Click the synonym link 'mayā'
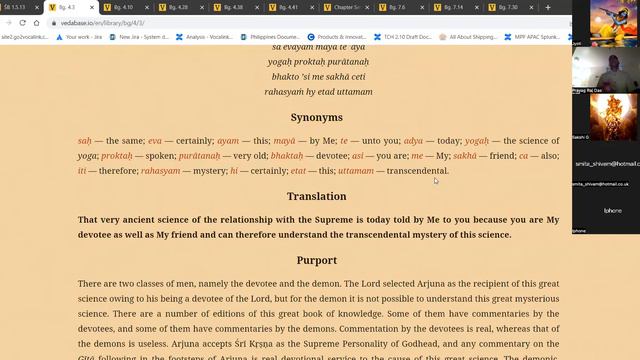 pos(284,141)
